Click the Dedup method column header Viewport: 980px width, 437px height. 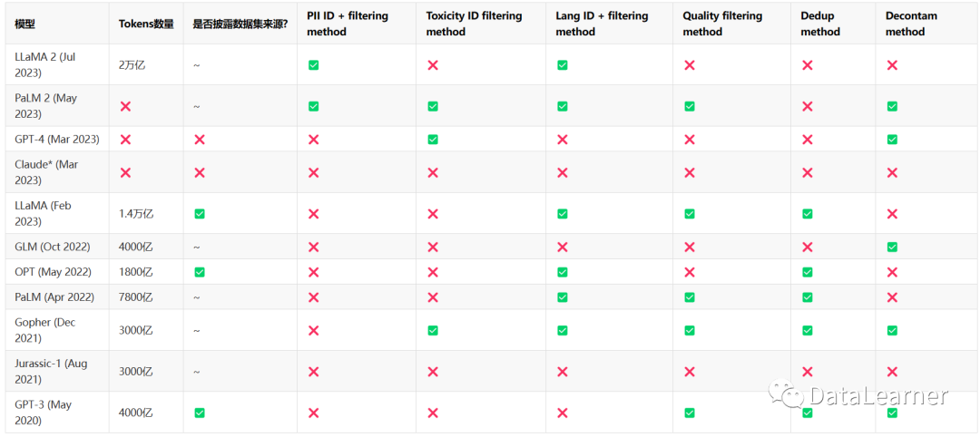[820, 24]
